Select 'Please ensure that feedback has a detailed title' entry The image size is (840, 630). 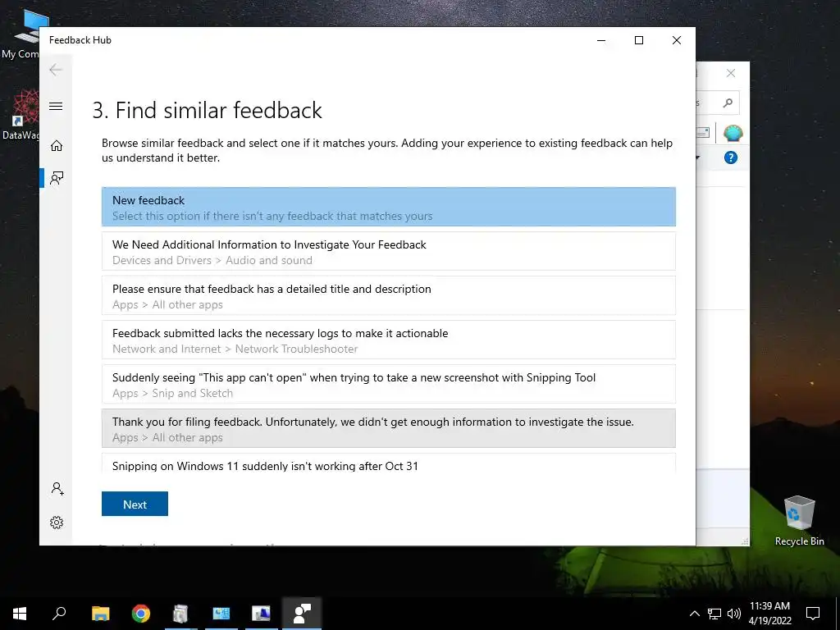pyautogui.click(x=388, y=295)
